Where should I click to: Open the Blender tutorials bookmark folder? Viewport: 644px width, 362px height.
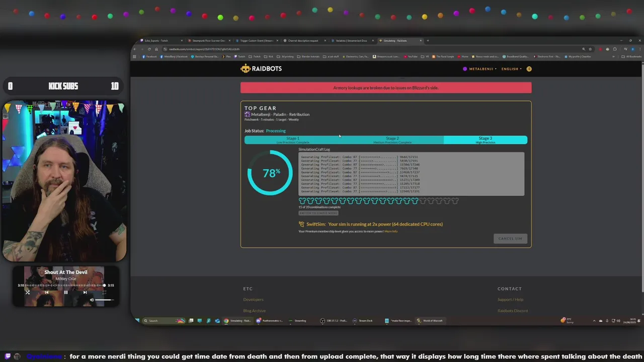pyautogui.click(x=309, y=56)
